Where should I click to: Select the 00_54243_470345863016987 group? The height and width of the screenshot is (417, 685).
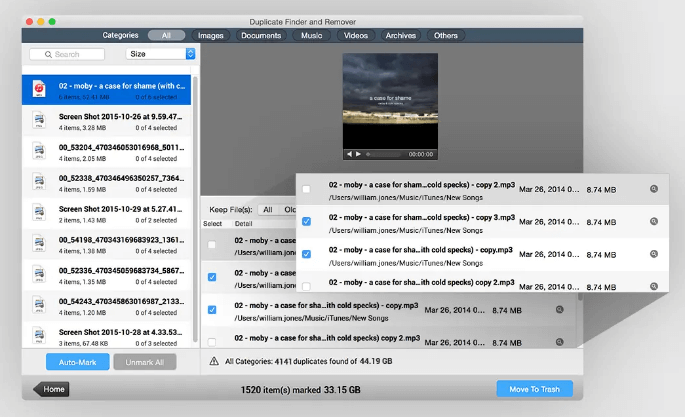click(107, 306)
